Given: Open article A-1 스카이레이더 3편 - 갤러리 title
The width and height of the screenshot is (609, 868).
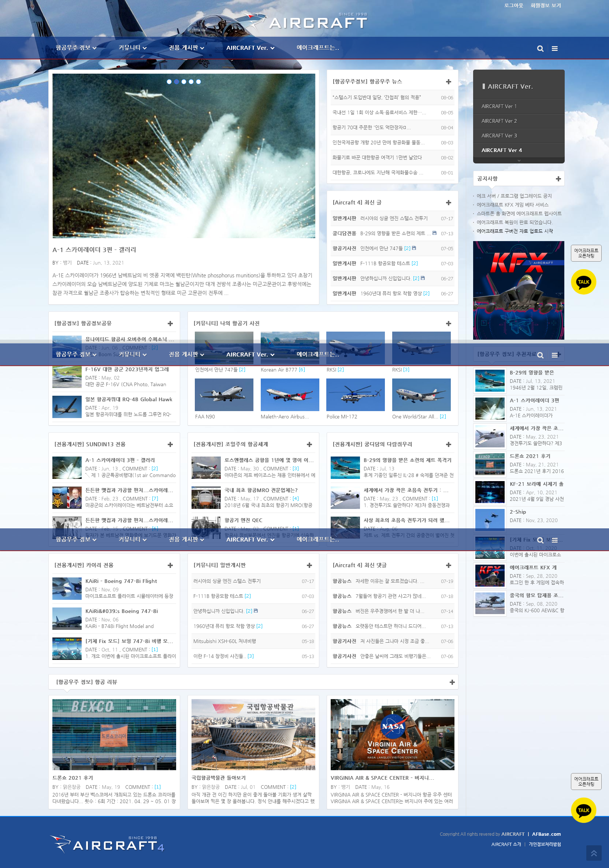Looking at the screenshot, I should tap(94, 250).
